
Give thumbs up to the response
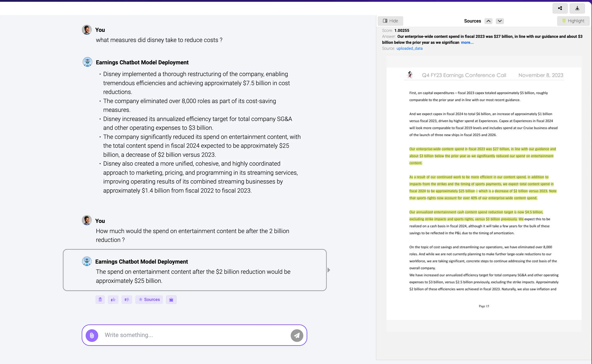tap(113, 299)
